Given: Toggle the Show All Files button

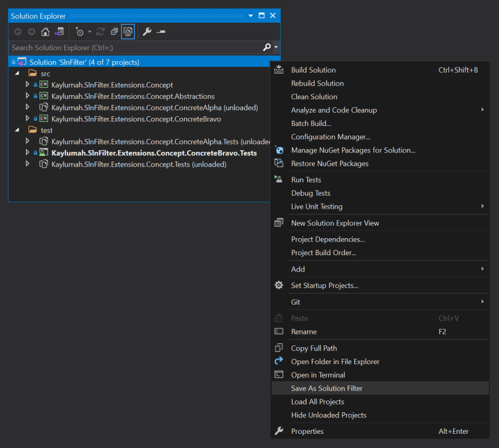Looking at the screenshot, I should coord(128,32).
